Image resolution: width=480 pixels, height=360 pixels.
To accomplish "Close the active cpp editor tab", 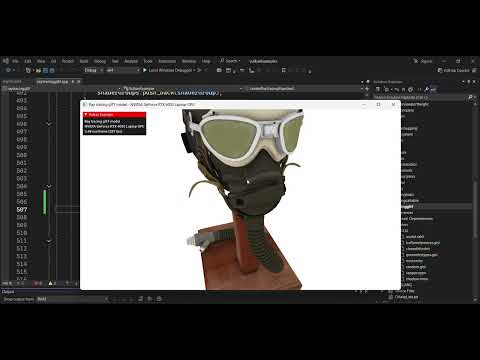I will tap(79, 82).
